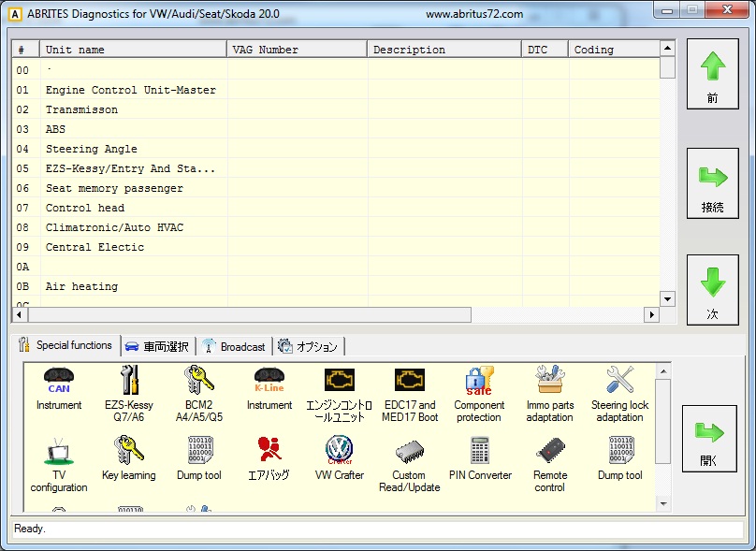Select the Climatronic/Auto HVAC row
This screenshot has height=551, width=756.
pos(336,227)
